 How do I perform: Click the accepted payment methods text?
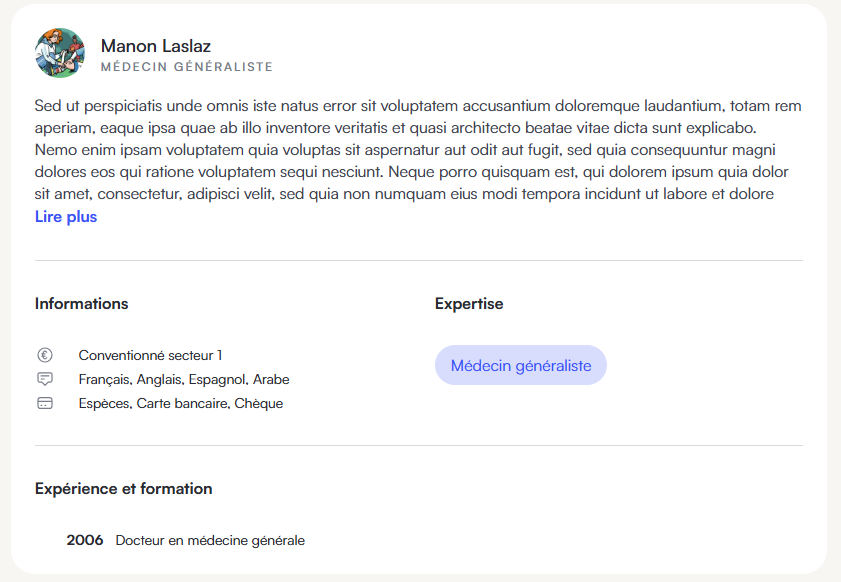tap(181, 403)
